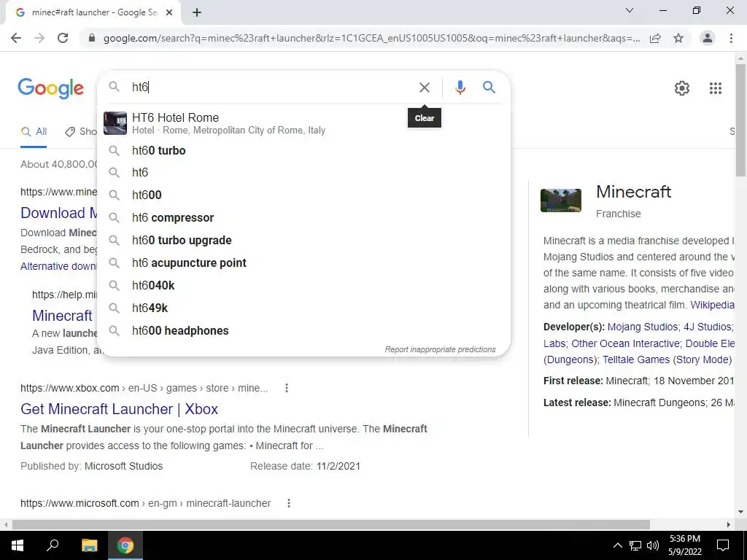The width and height of the screenshot is (747, 560).
Task: Open volume control tray icon
Action: click(x=653, y=545)
